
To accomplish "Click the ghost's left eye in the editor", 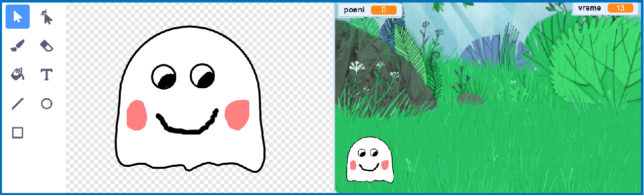I will point(165,77).
